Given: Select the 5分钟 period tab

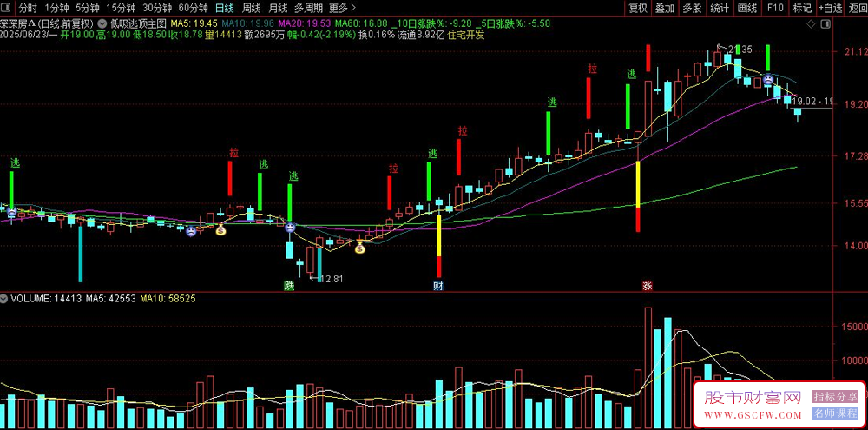Looking at the screenshot, I should [88, 8].
